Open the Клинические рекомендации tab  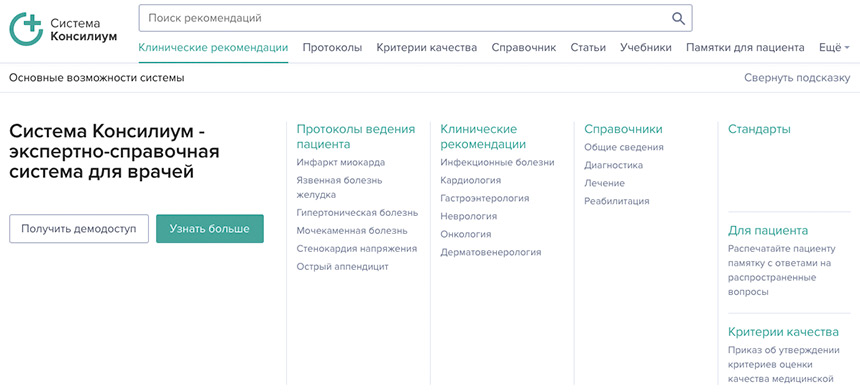point(213,48)
